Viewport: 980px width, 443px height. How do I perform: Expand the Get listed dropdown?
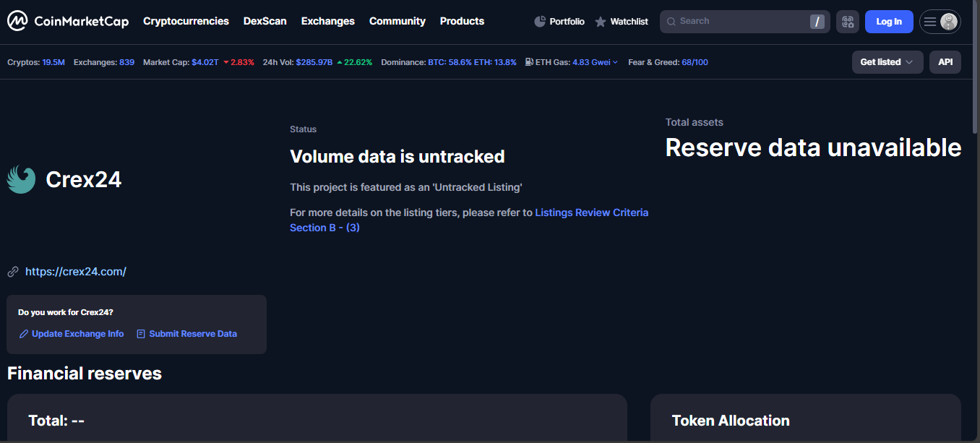coord(887,62)
